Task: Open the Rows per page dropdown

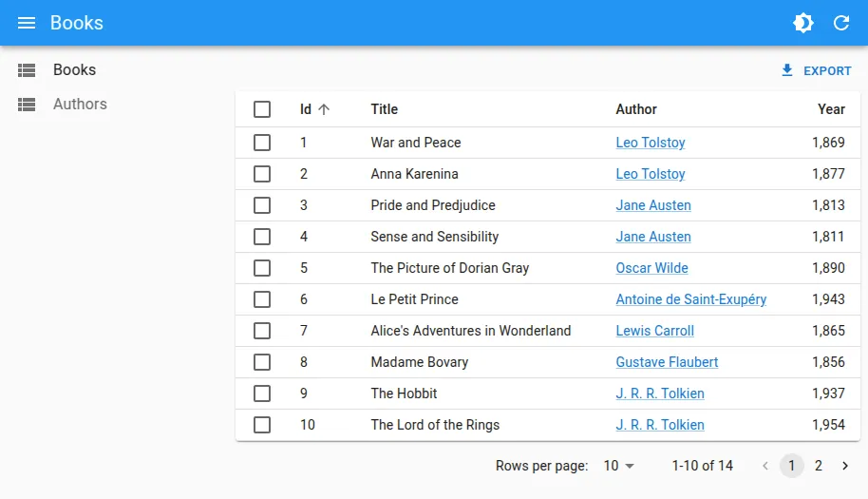Action: 619,466
